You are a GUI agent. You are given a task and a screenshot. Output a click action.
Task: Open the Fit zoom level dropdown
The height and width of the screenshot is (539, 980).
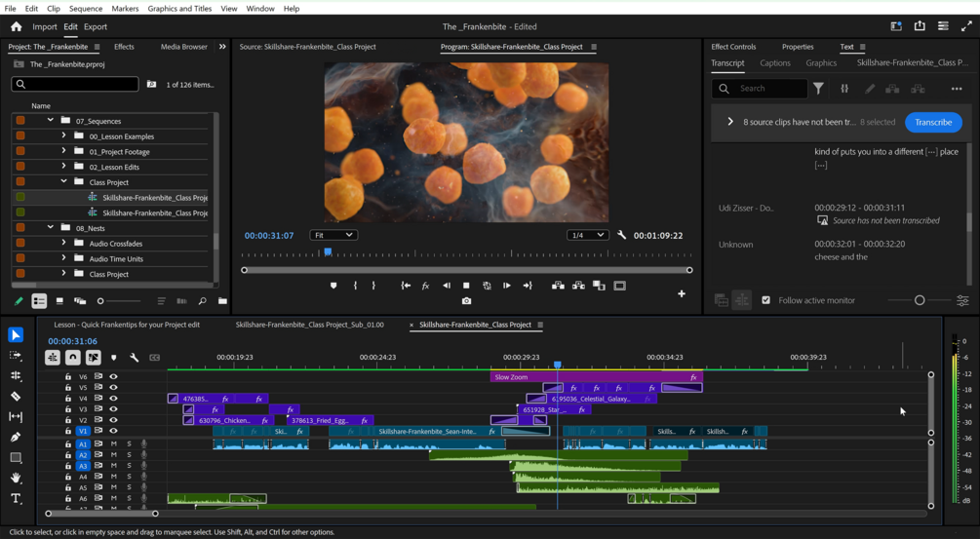(333, 236)
